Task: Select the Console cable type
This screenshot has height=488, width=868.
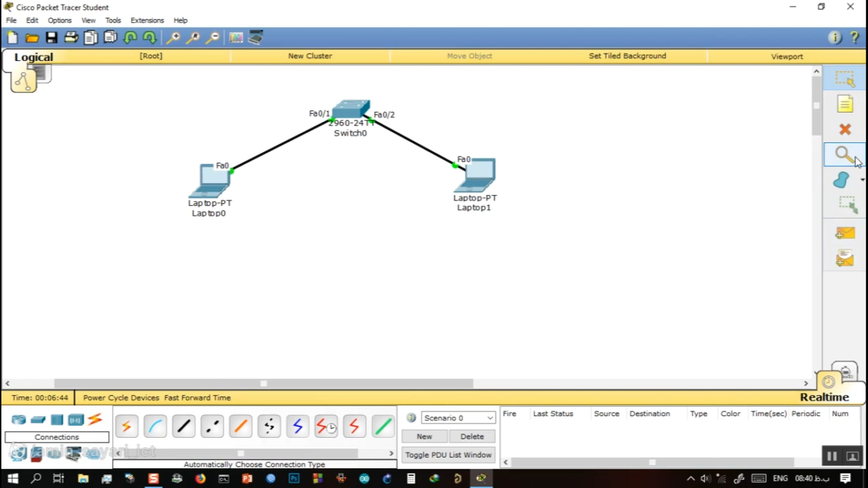Action: pyautogui.click(x=155, y=426)
